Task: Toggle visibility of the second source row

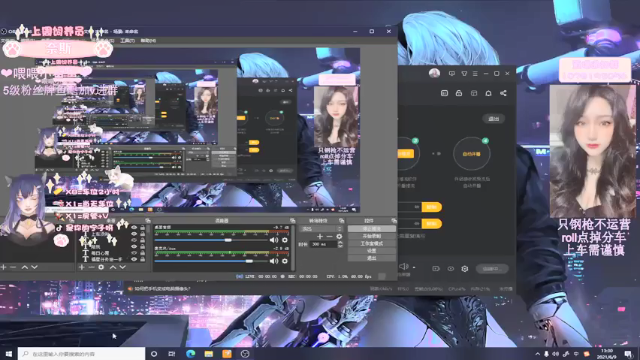Action: coord(134,234)
